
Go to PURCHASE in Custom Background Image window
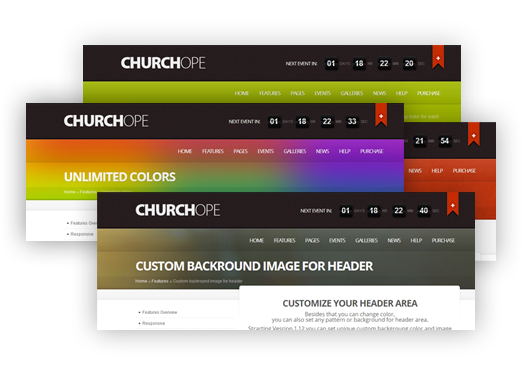443,241
